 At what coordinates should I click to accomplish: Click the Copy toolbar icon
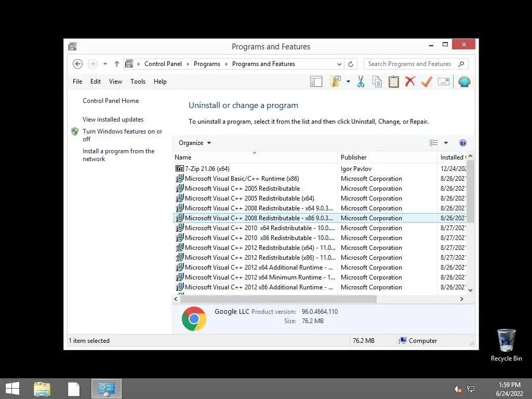(377, 82)
